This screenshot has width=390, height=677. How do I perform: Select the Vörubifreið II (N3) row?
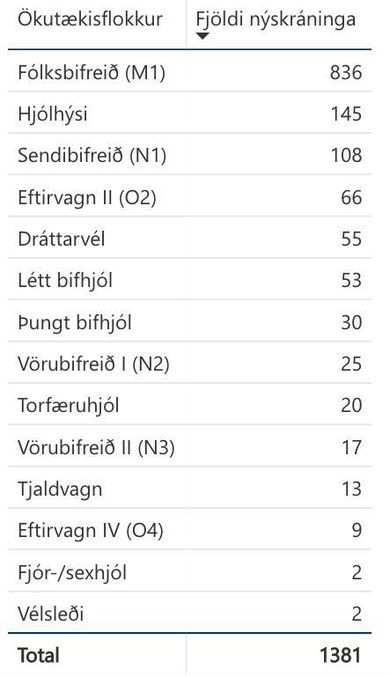[190, 447]
